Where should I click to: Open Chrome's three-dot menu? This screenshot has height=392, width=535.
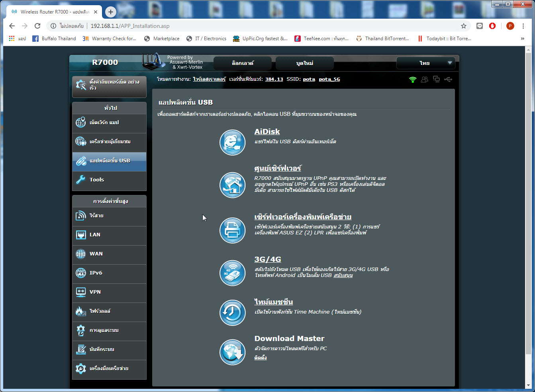pyautogui.click(x=523, y=26)
